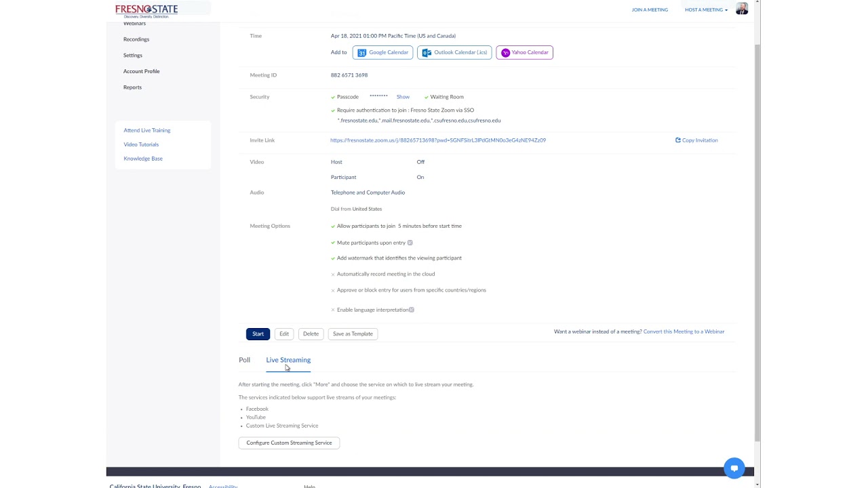Click the Fresno State logo
The image size is (868, 488).
[146, 10]
